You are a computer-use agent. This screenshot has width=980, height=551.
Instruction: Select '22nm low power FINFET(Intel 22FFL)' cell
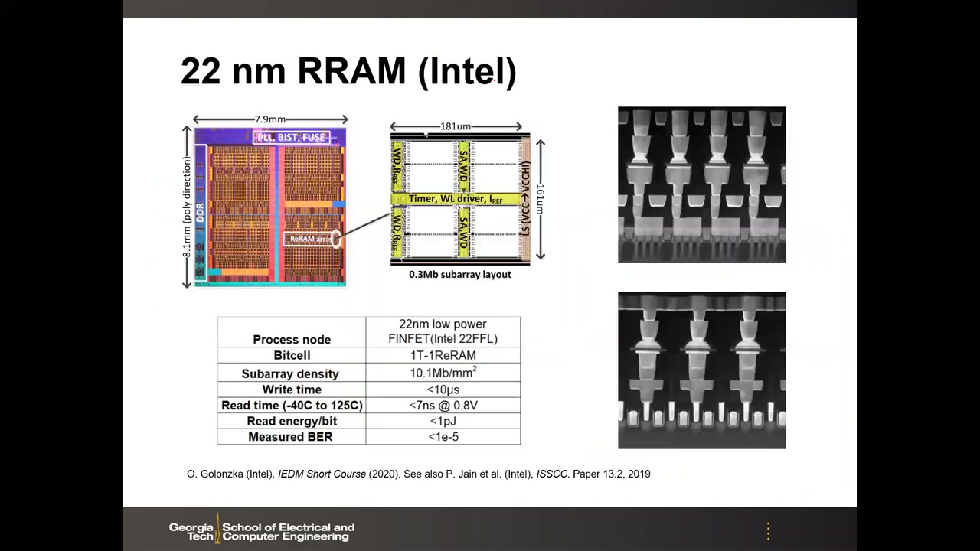tap(443, 332)
